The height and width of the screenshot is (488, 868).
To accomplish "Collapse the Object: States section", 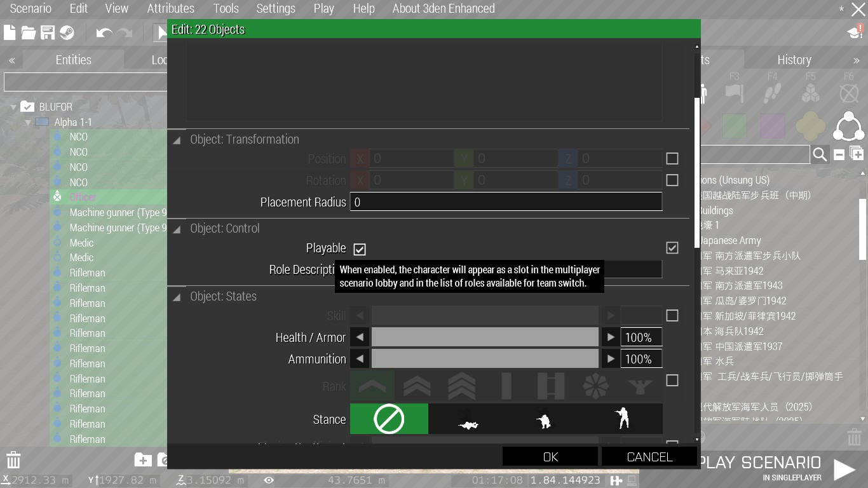I will 177,297.
